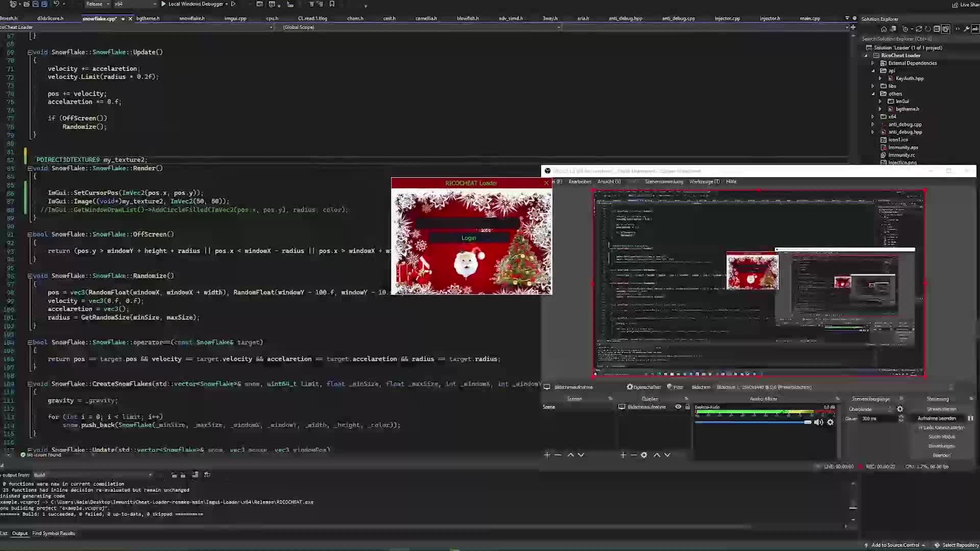Image resolution: width=980 pixels, height=551 pixels.
Task: Expand the External Dependencies node
Action: 873,63
